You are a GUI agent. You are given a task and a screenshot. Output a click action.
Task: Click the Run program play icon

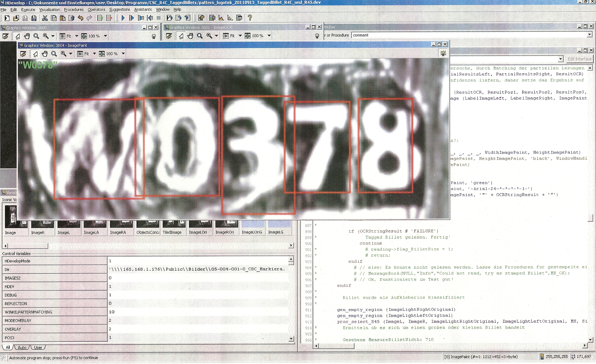click(123, 18)
